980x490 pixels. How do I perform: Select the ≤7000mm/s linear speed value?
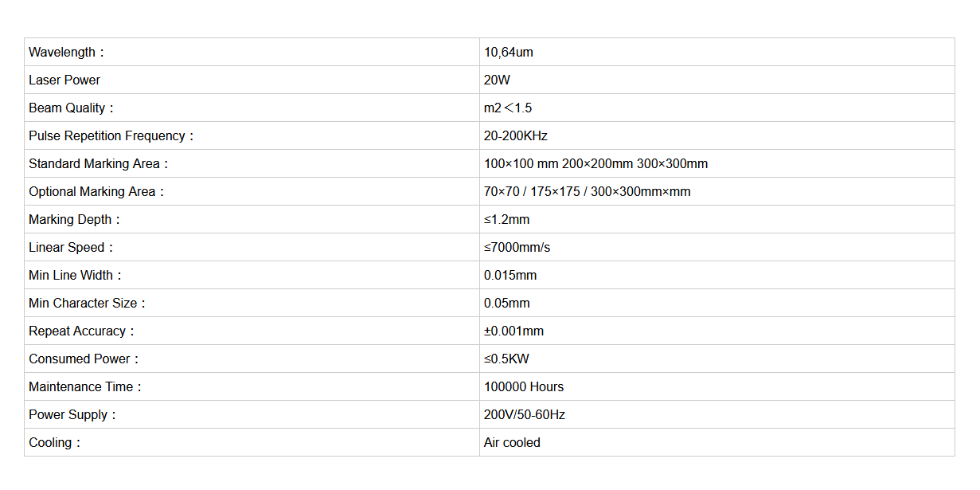click(517, 248)
